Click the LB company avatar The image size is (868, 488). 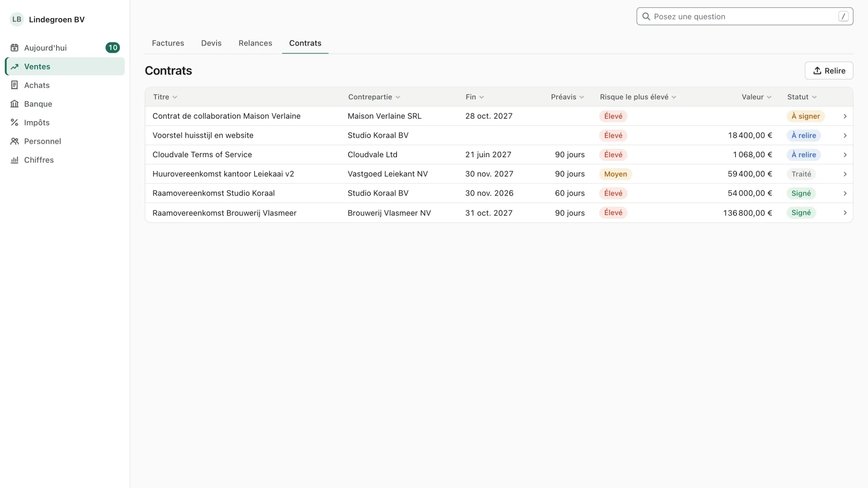tap(17, 19)
